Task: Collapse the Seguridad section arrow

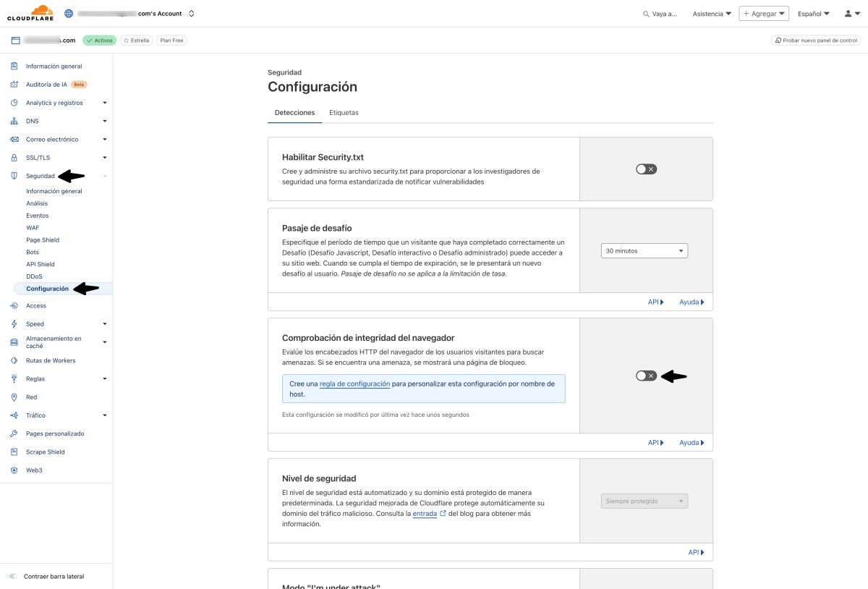Action: pos(105,176)
